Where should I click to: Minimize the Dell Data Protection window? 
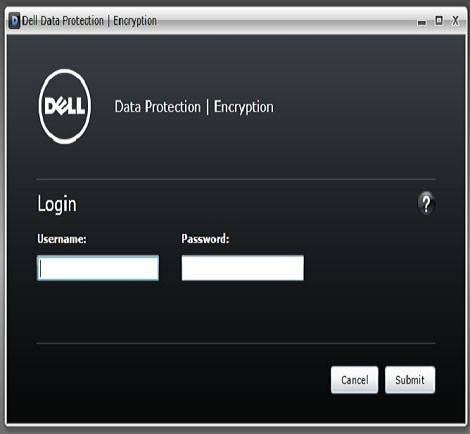(422, 22)
